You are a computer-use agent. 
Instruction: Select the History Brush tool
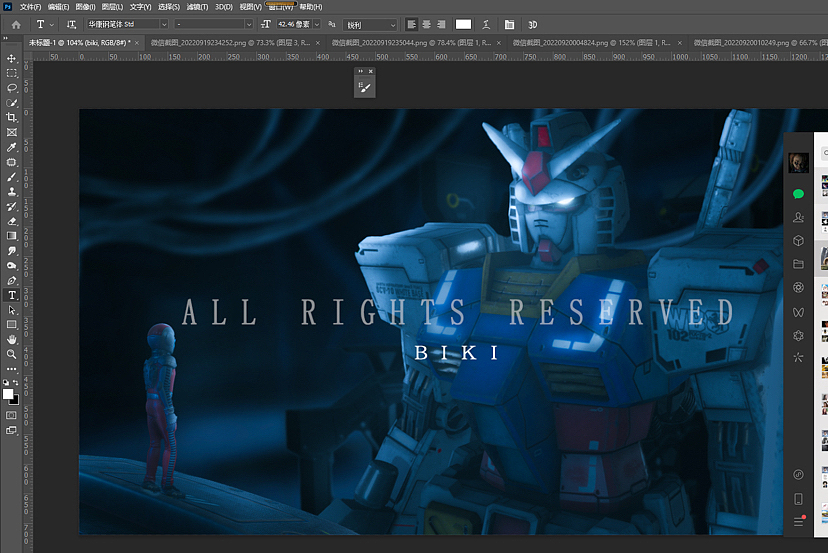tap(12, 206)
